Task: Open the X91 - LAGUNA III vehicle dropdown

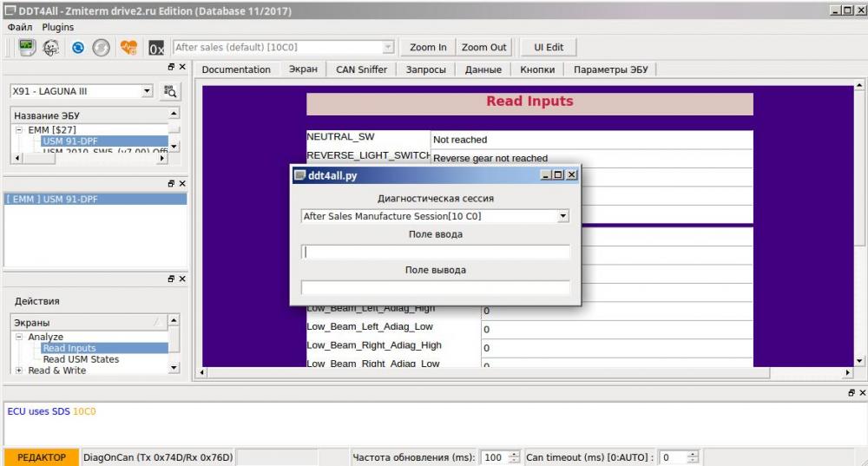Action: point(147,91)
